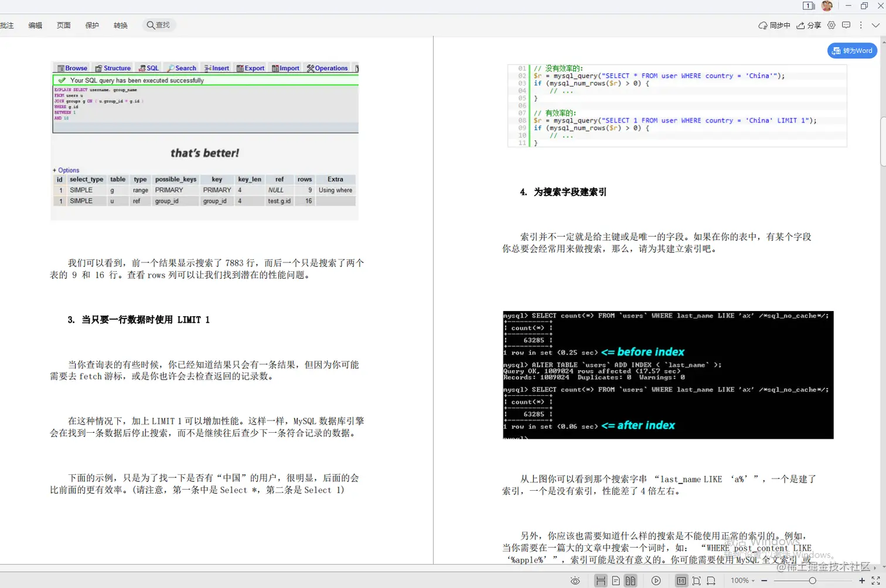Enter fullscreen with the expand icon
Image resolution: width=886 pixels, height=588 pixels.
coord(874,580)
